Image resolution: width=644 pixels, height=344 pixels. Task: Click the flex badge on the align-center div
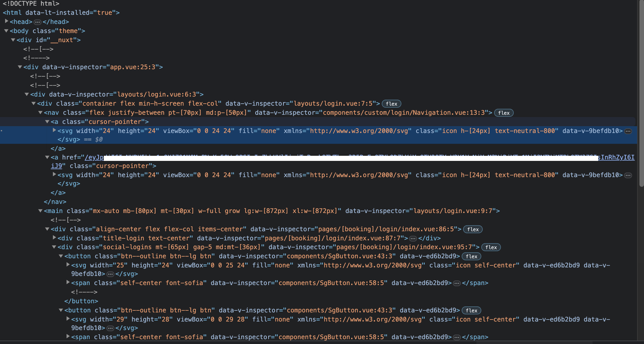(473, 229)
